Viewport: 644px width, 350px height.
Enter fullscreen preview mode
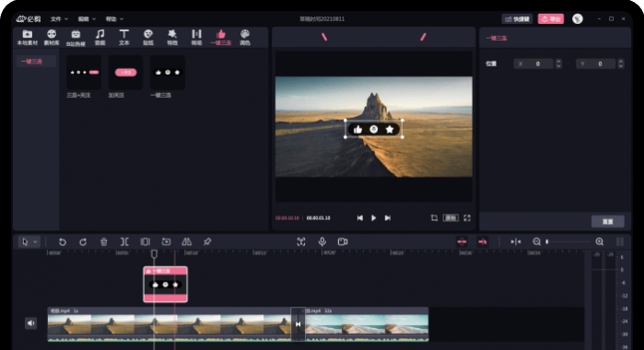(467, 217)
